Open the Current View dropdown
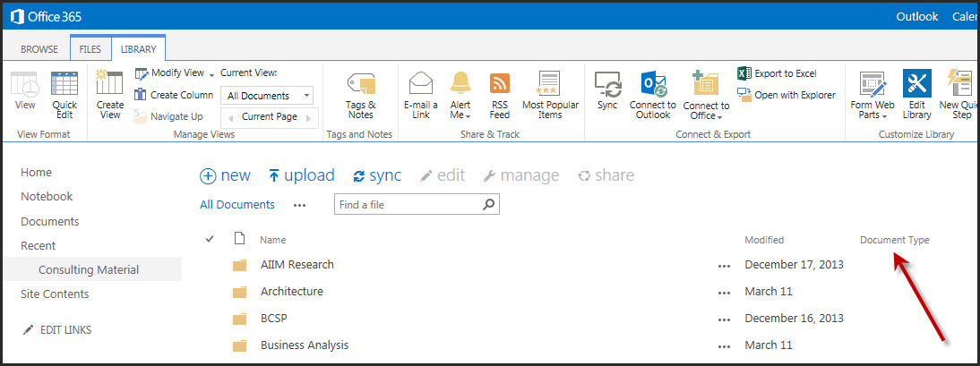This screenshot has width=980, height=366. tap(269, 96)
